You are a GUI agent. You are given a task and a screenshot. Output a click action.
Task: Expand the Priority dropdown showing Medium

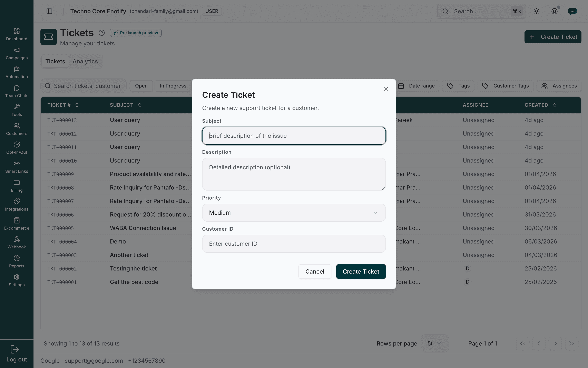pos(294,213)
